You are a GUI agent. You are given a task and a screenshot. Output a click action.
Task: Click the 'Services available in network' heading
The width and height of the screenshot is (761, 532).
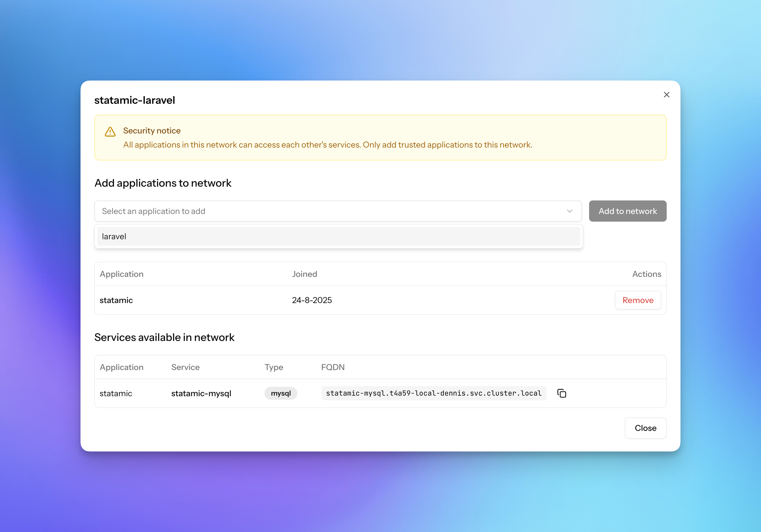(165, 337)
